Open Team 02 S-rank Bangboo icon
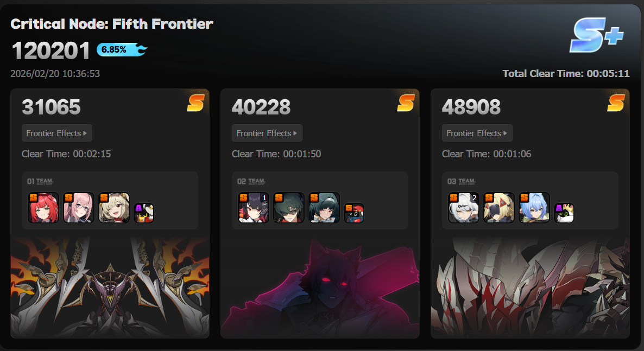 click(x=354, y=213)
